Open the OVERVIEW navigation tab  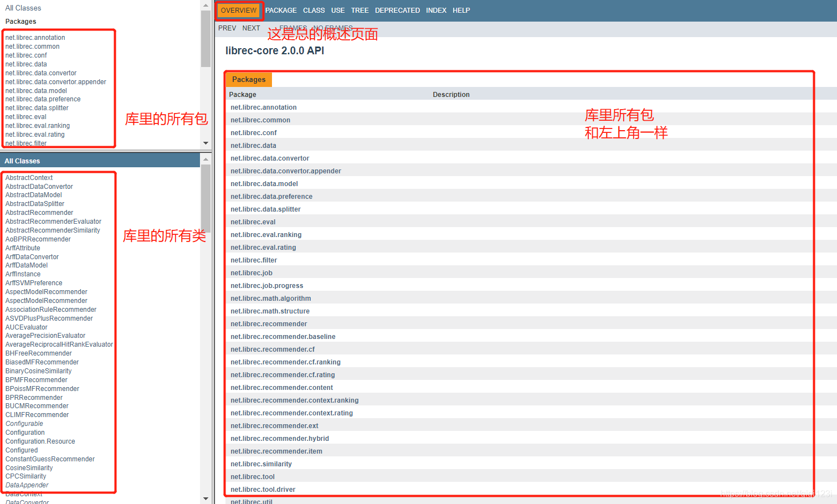pyautogui.click(x=238, y=11)
